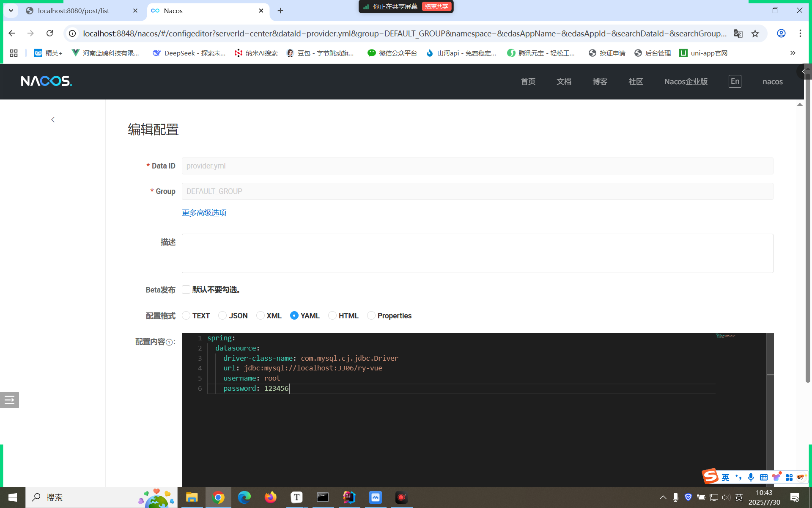
Task: Expand 更多高级选项 advanced options
Action: pos(204,213)
